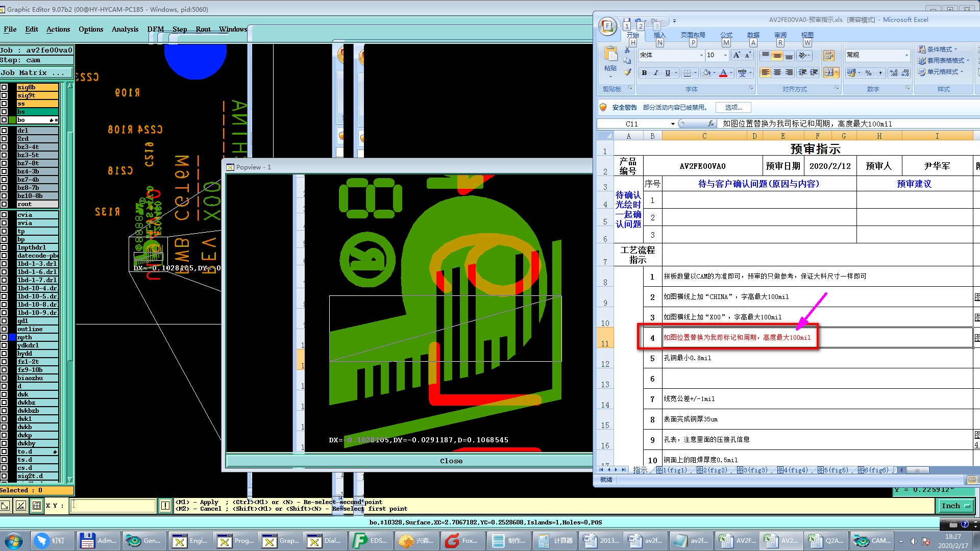Viewport: 980px width, 551px height.
Task: Click the wrap text icon
Action: coord(828,56)
